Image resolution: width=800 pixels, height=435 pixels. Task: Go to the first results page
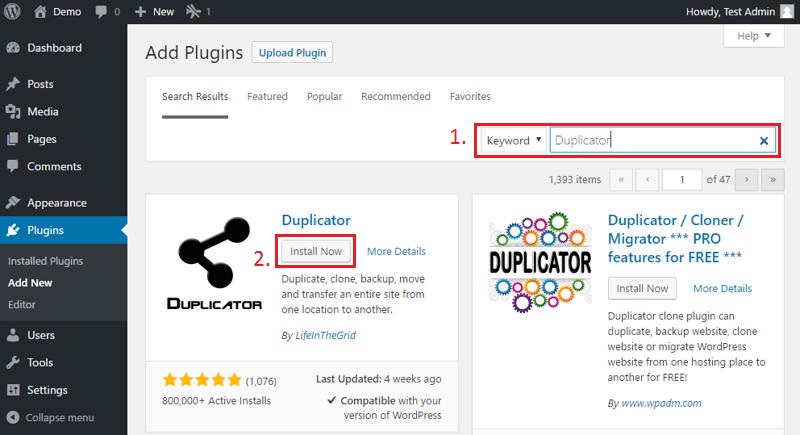click(x=621, y=180)
